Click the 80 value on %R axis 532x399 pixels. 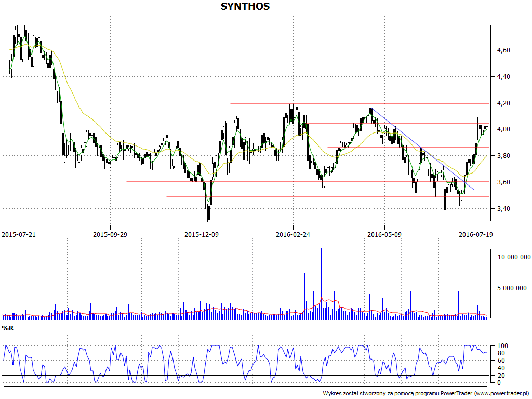(501, 353)
